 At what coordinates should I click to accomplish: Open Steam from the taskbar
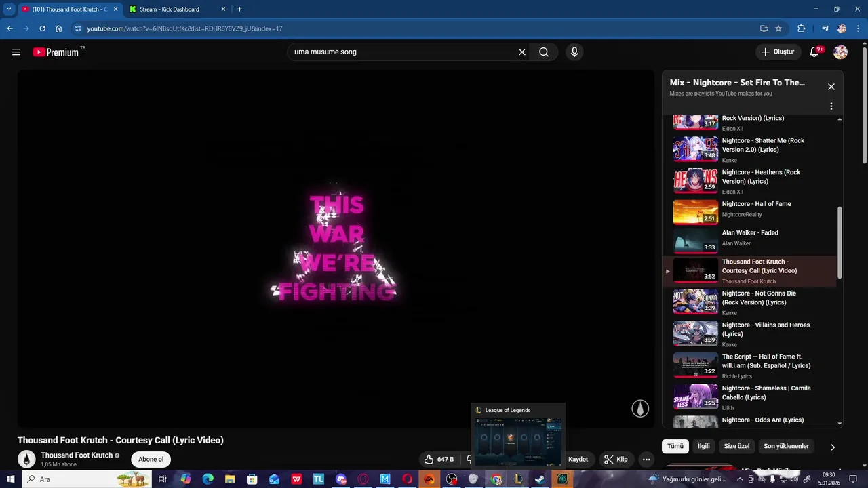(540, 479)
